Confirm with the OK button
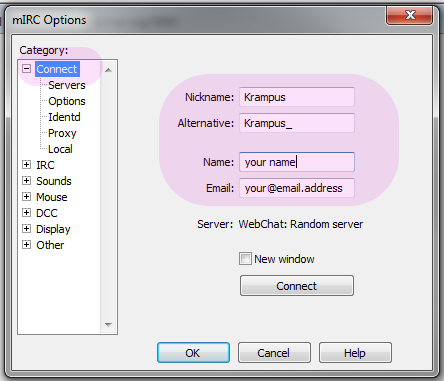The width and height of the screenshot is (444, 381). 193,353
